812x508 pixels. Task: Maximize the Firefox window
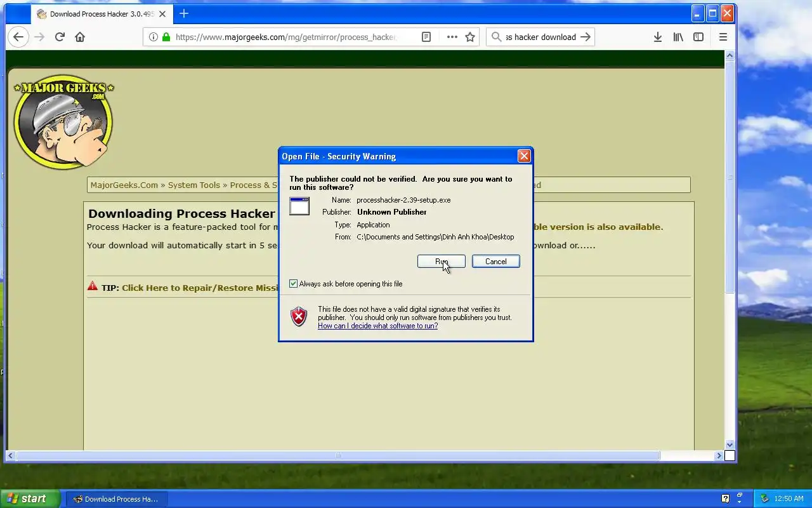[712, 13]
